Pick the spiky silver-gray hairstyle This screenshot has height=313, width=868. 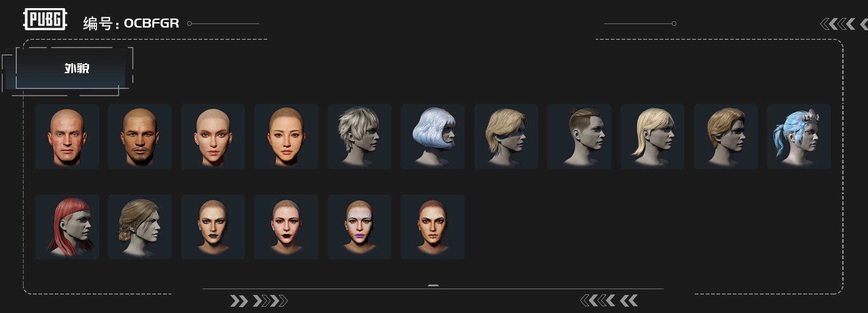pos(360,136)
